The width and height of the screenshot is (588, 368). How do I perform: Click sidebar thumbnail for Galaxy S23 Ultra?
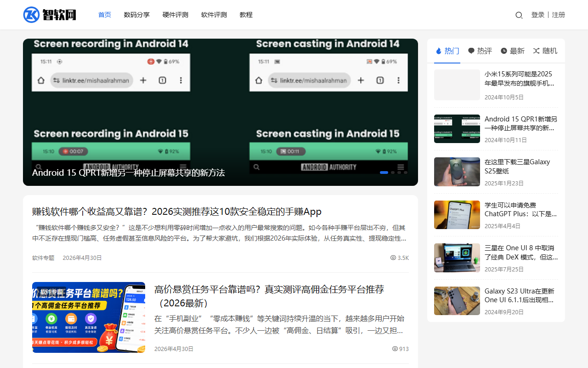click(457, 301)
